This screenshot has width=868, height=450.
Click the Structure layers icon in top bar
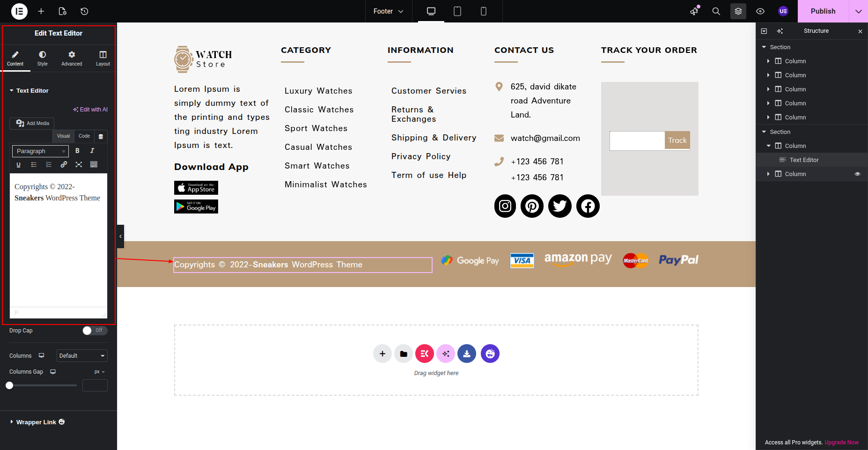coord(738,11)
